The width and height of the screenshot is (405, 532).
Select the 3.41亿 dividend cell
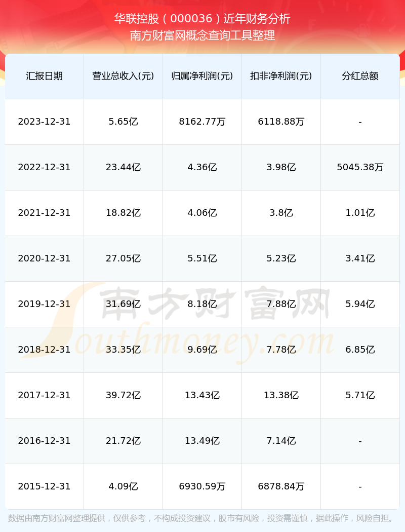point(360,258)
